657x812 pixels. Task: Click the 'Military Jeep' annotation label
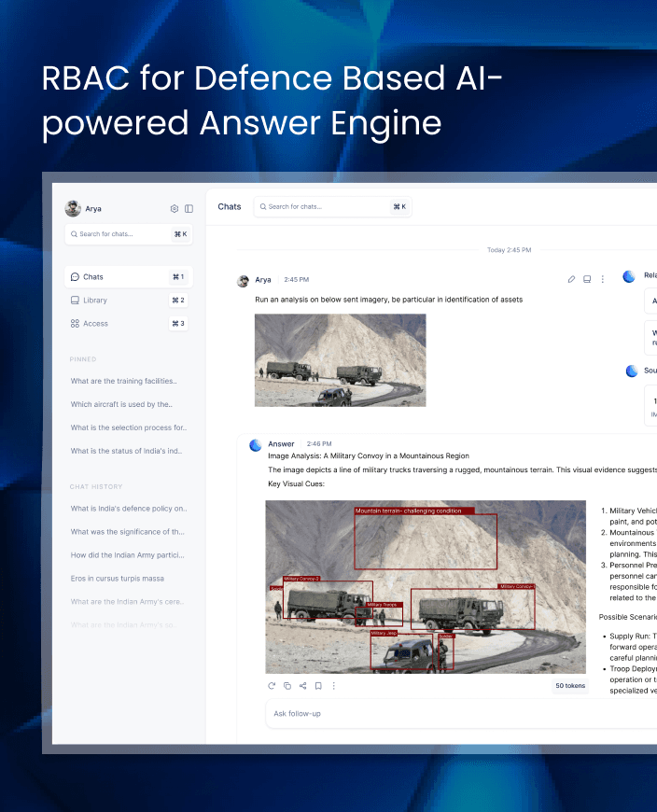(384, 633)
